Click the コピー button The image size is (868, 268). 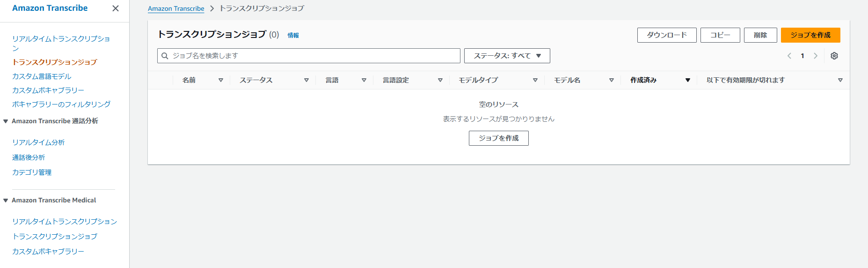coord(720,35)
